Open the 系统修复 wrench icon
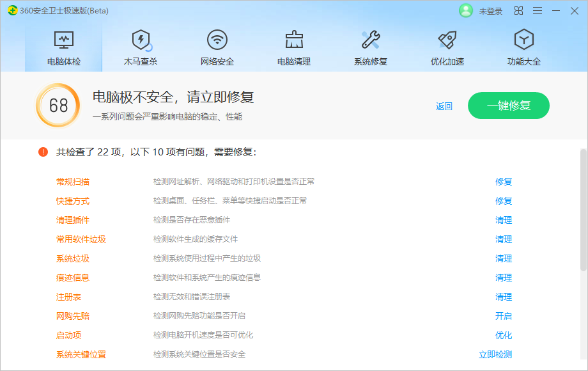 coord(371,40)
